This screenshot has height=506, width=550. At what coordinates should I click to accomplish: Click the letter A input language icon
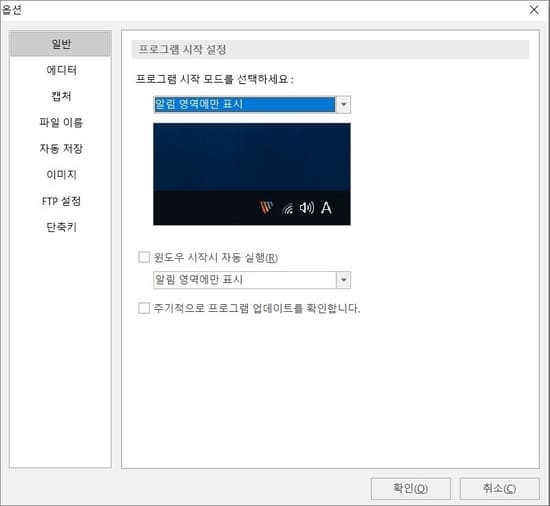tap(326, 208)
